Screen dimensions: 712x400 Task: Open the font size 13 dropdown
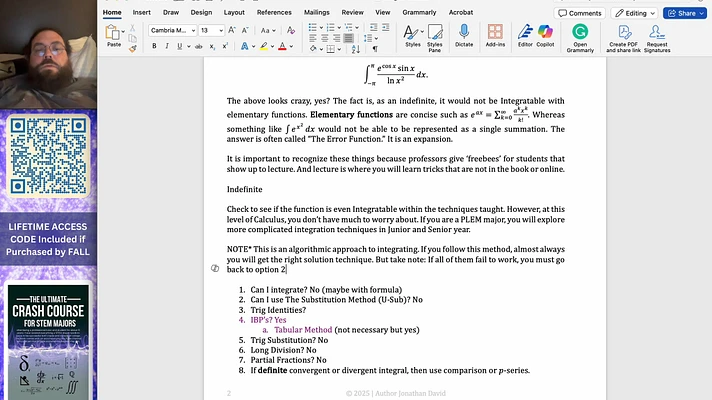(221, 30)
